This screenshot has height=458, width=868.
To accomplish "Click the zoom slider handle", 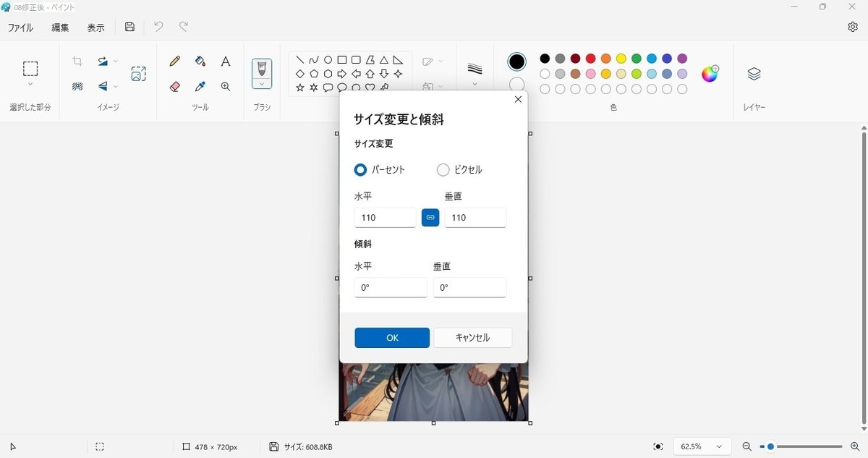I will [x=771, y=447].
